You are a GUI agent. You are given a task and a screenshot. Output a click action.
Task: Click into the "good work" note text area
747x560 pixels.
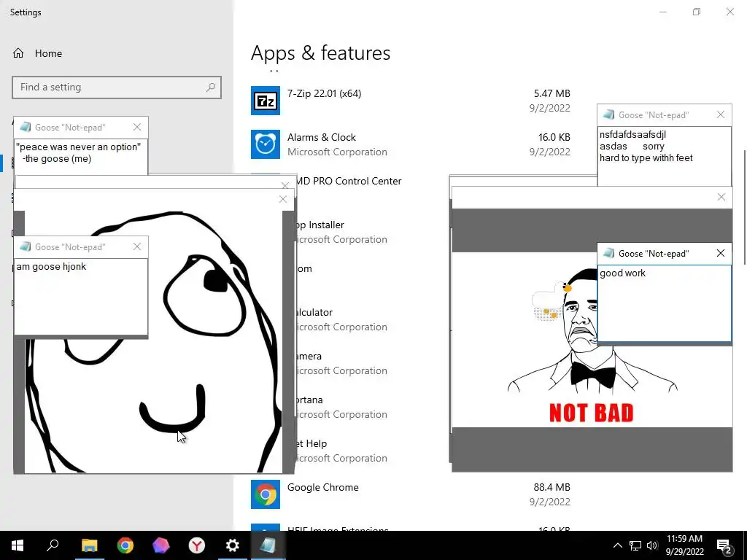point(664,303)
